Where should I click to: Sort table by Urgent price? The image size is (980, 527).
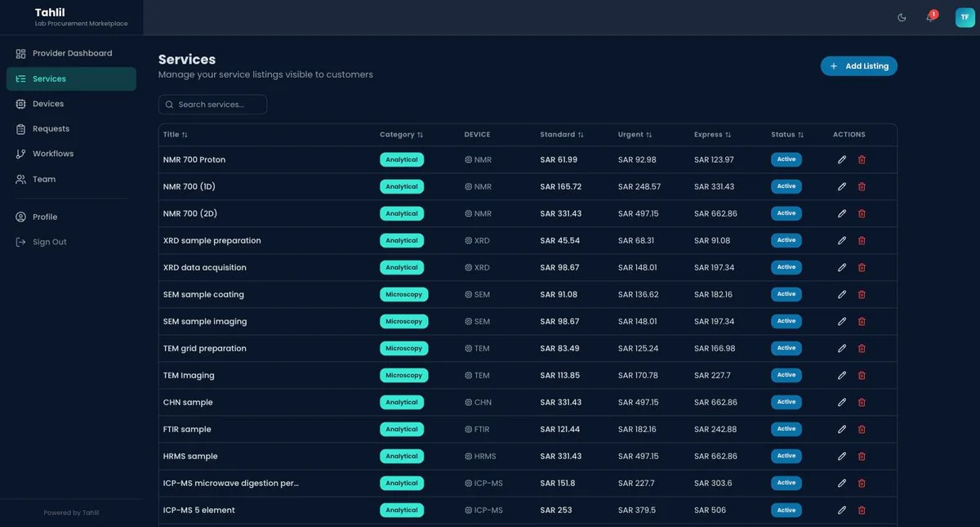[x=635, y=135]
